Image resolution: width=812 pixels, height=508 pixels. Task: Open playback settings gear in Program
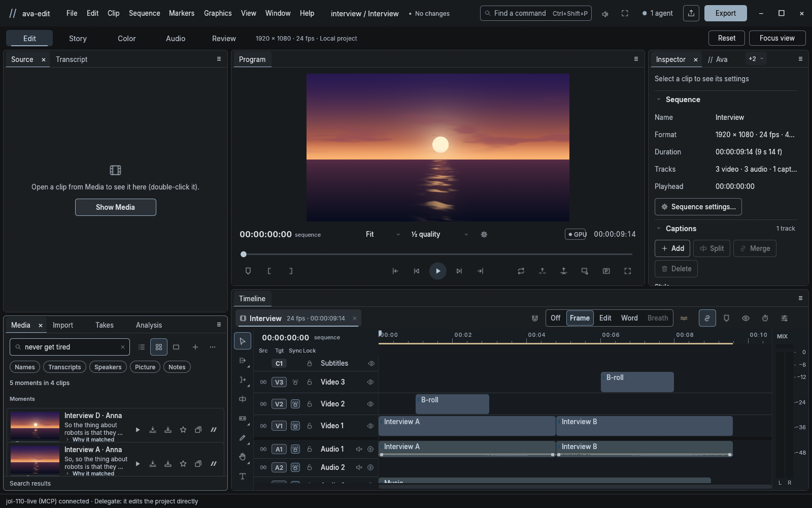[484, 235]
